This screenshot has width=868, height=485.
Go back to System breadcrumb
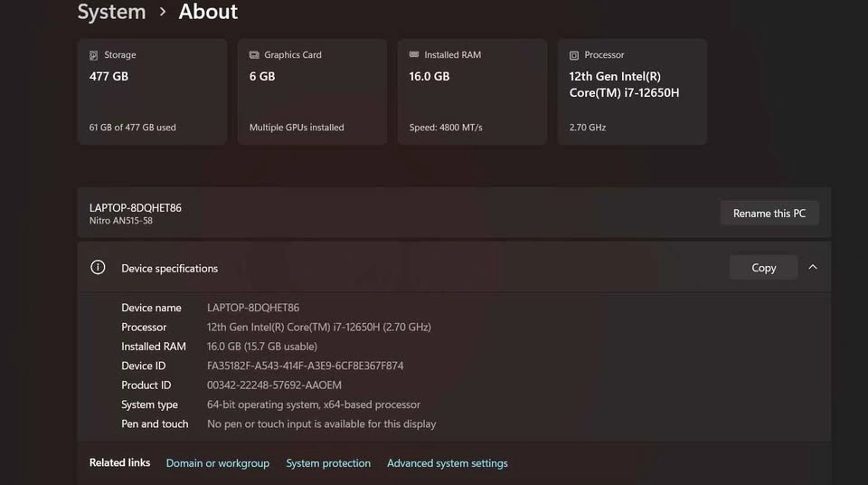tap(111, 12)
